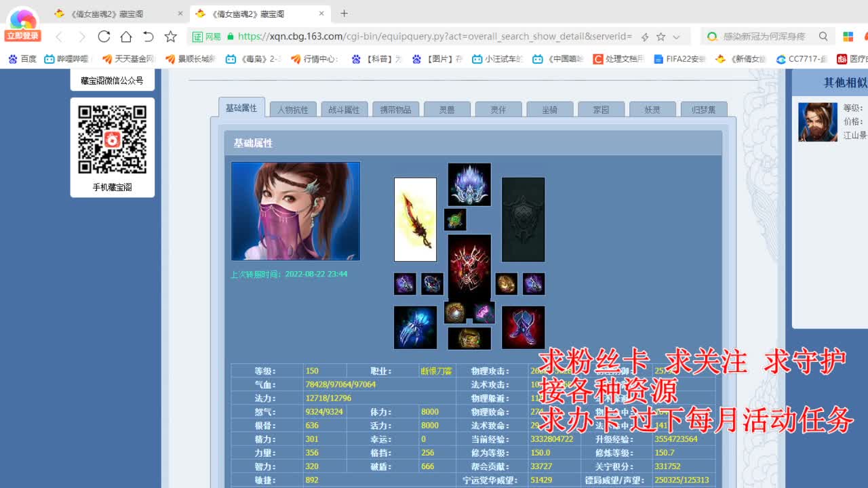Open the 《毒枭》 bookmark
The image size is (868, 488).
pyautogui.click(x=253, y=59)
